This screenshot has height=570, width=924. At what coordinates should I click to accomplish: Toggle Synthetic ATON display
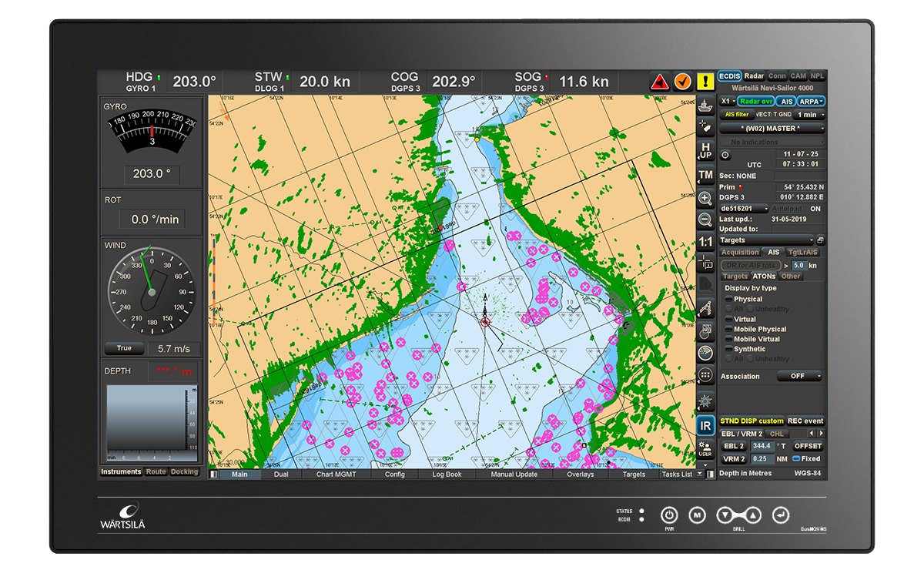point(728,349)
